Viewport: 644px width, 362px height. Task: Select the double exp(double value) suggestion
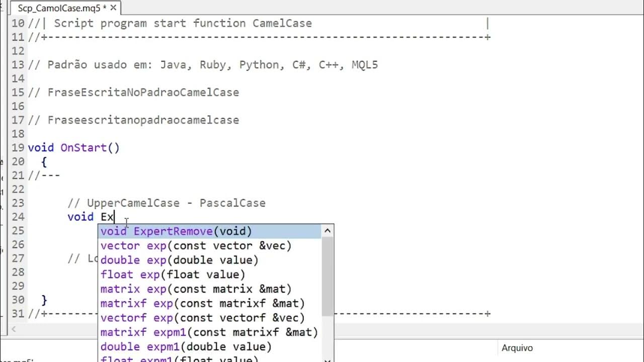coord(179,260)
